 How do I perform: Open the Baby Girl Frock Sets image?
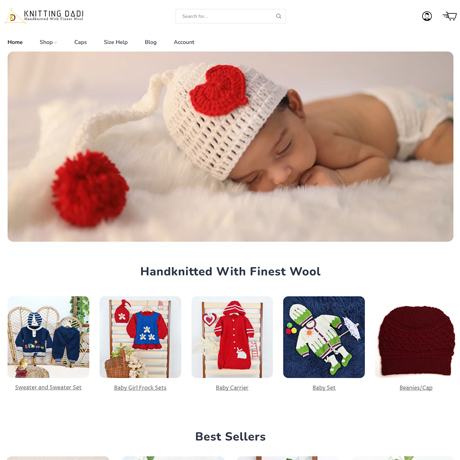click(140, 337)
